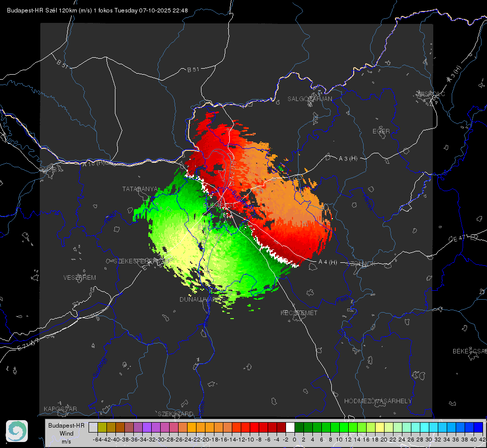Click the 42 value at the legend's end

[482, 440]
